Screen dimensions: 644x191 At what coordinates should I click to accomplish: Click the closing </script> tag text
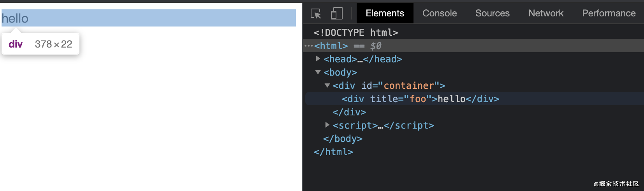coord(409,125)
